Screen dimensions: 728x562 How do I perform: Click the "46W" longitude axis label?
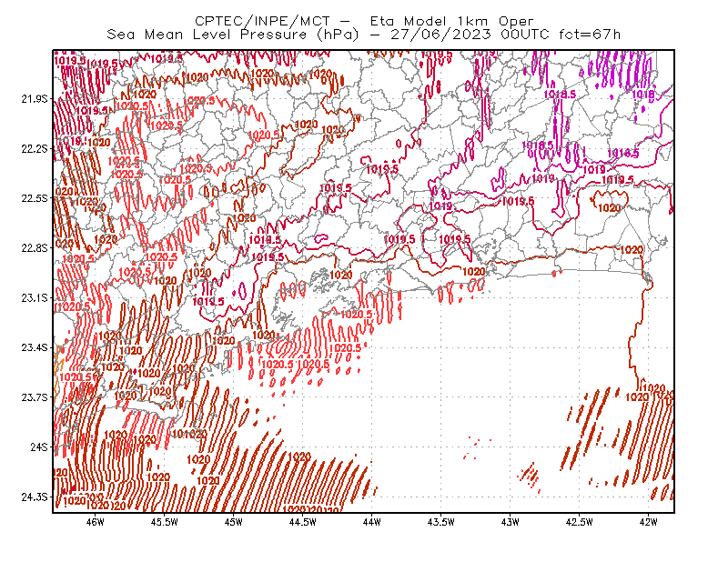(x=96, y=522)
